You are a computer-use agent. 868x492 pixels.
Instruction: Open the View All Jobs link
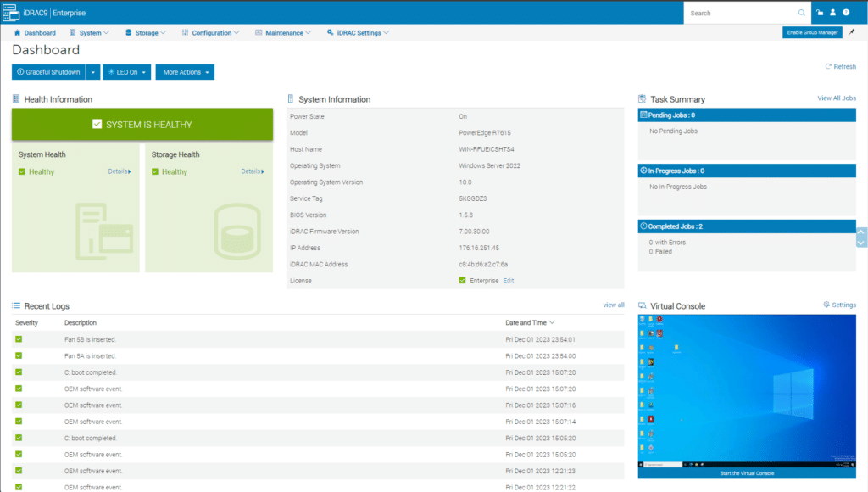pos(836,98)
